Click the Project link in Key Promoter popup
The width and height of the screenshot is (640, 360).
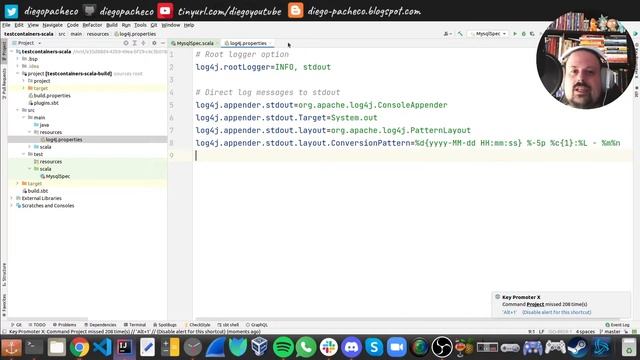pyautogui.click(x=535, y=304)
